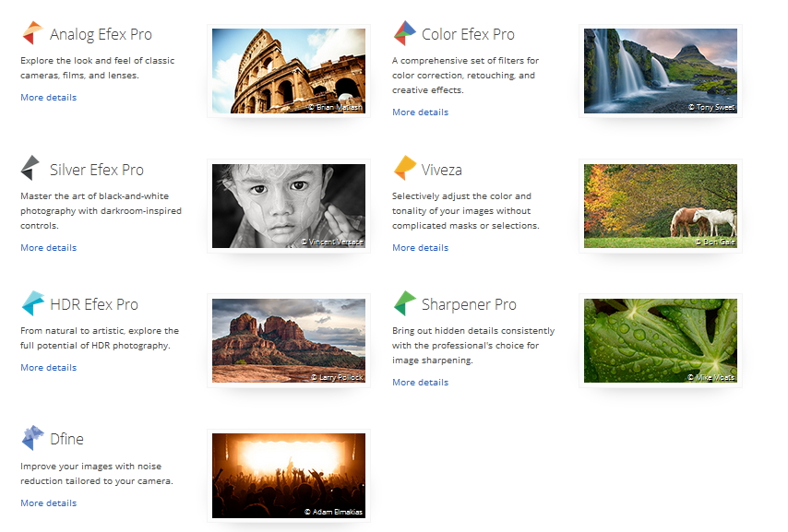Open the horses in autumn field thumbnail
Viewport: 788px width, 532px height.
pyautogui.click(x=661, y=207)
